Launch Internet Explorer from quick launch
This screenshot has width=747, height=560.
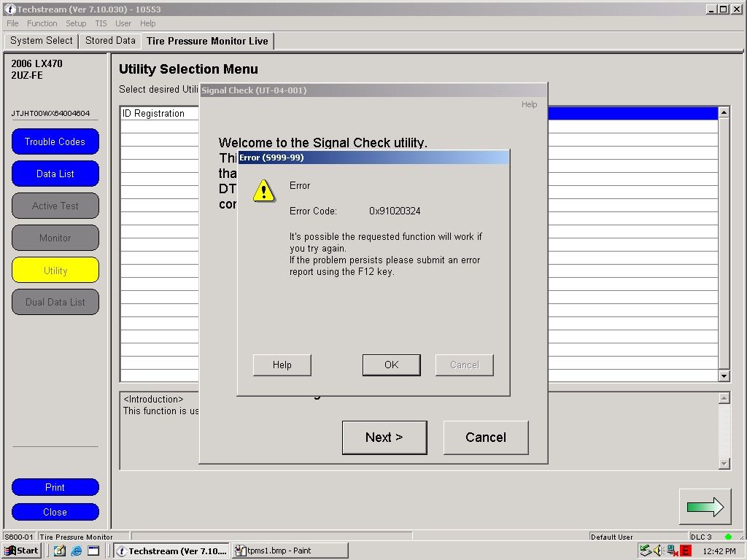(x=76, y=551)
